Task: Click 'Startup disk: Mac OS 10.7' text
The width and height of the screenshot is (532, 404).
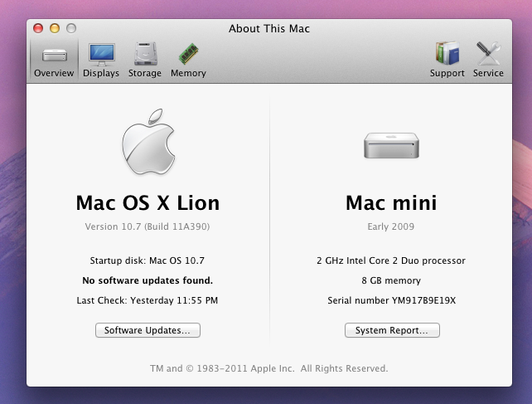Action: [x=148, y=260]
